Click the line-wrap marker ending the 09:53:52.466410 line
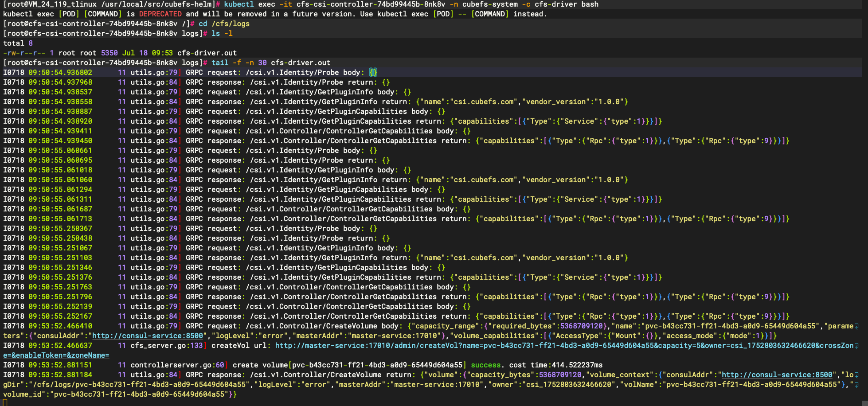868x406 pixels. pyautogui.click(x=856, y=326)
